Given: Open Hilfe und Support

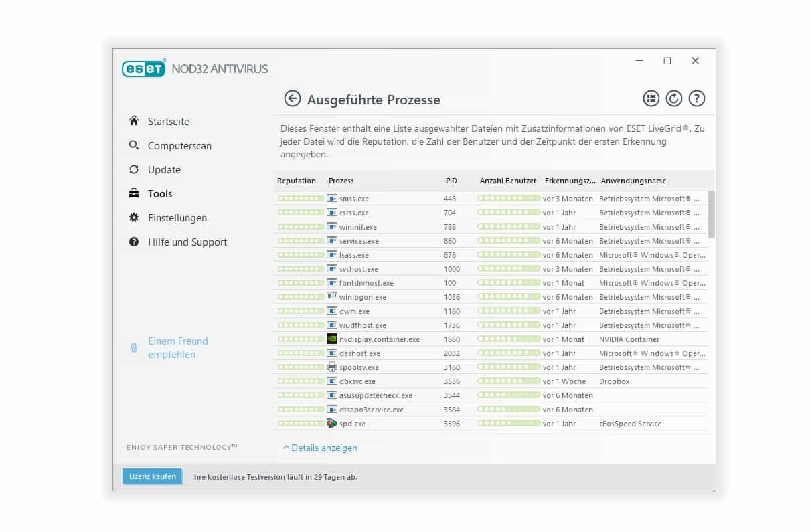Looking at the screenshot, I should (187, 242).
